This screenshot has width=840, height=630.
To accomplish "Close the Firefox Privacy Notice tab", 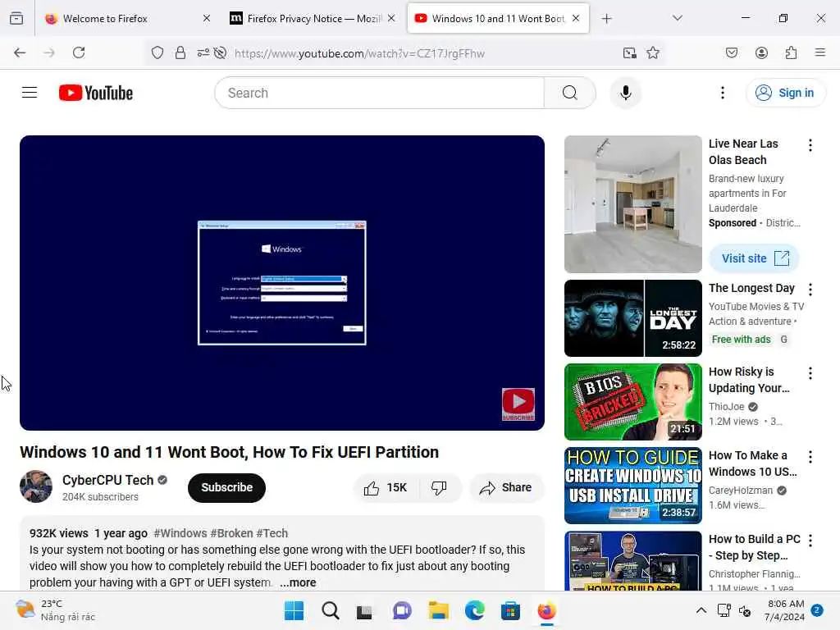I will click(391, 18).
